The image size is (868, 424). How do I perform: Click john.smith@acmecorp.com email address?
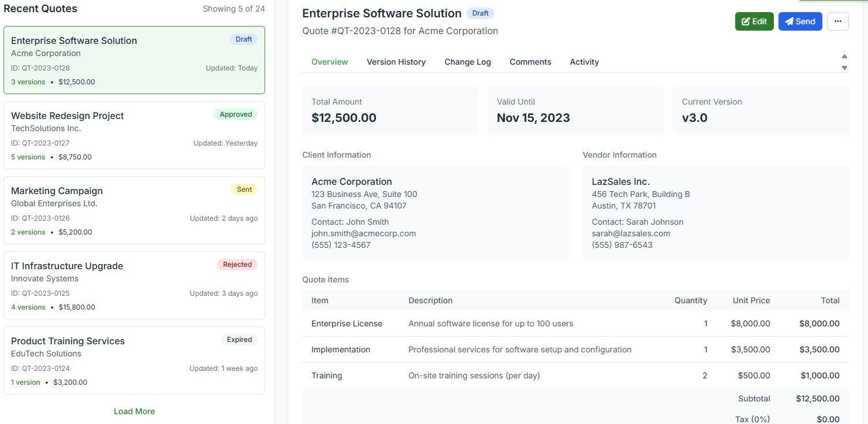[363, 233]
